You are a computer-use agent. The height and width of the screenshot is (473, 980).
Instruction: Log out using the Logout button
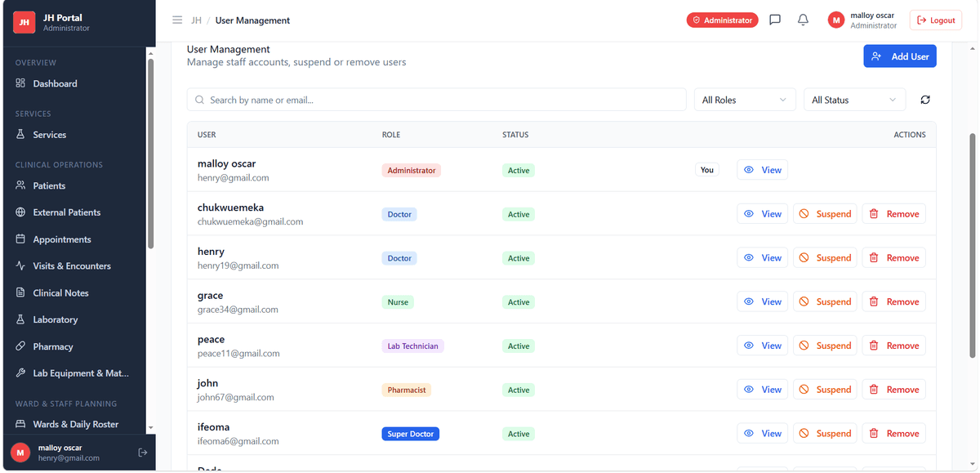(x=935, y=20)
